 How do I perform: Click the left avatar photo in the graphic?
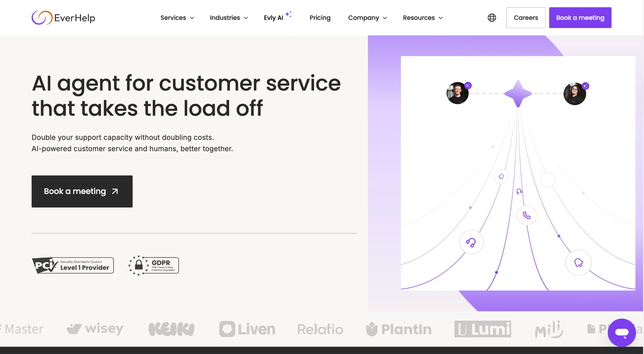[457, 93]
